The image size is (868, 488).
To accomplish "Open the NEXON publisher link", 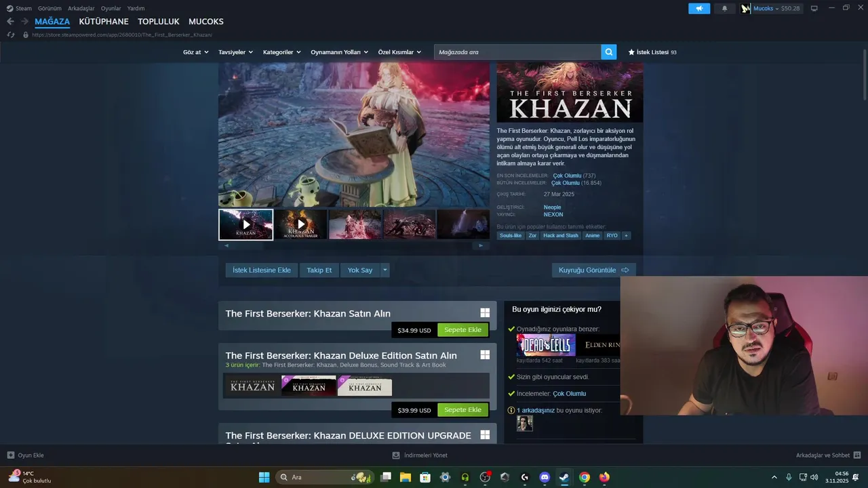I will [553, 215].
